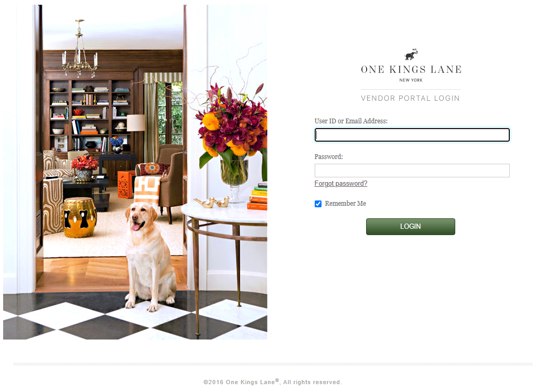Viewport: 546px width, 392px height.
Task: Click the NEW YORK text under logo
Action: 411,80
